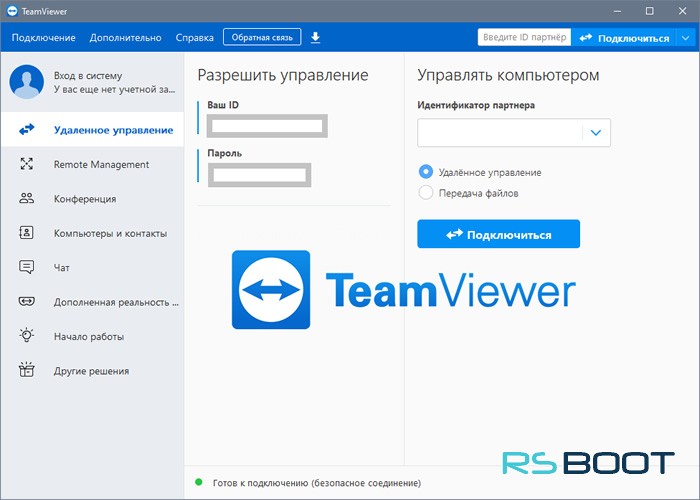
Task: Open the Начало работы section
Action: tap(92, 336)
